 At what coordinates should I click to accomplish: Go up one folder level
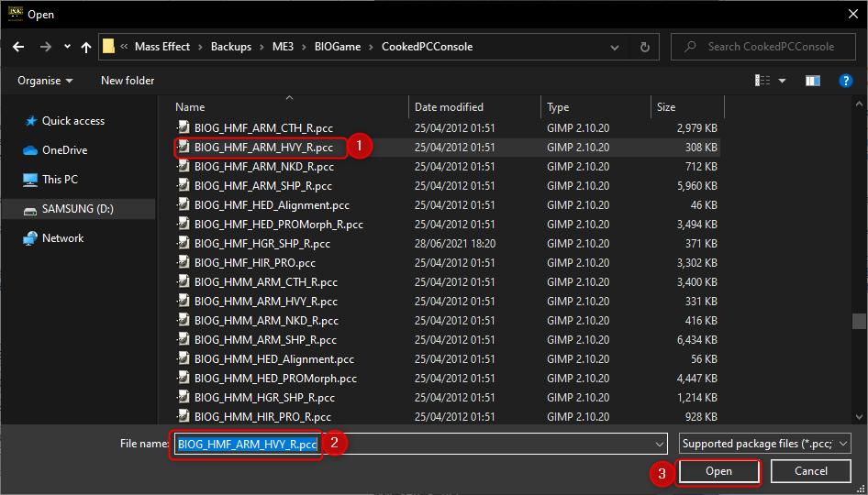click(x=86, y=47)
